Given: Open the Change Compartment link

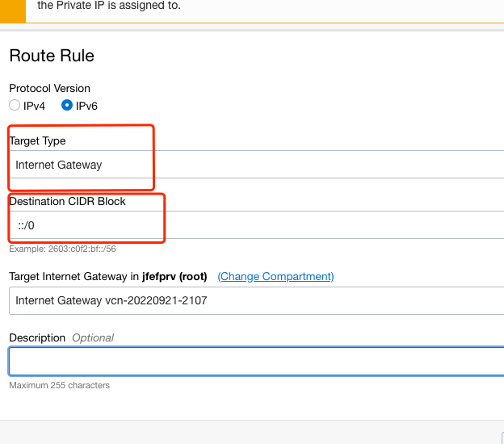Looking at the screenshot, I should tap(275, 276).
